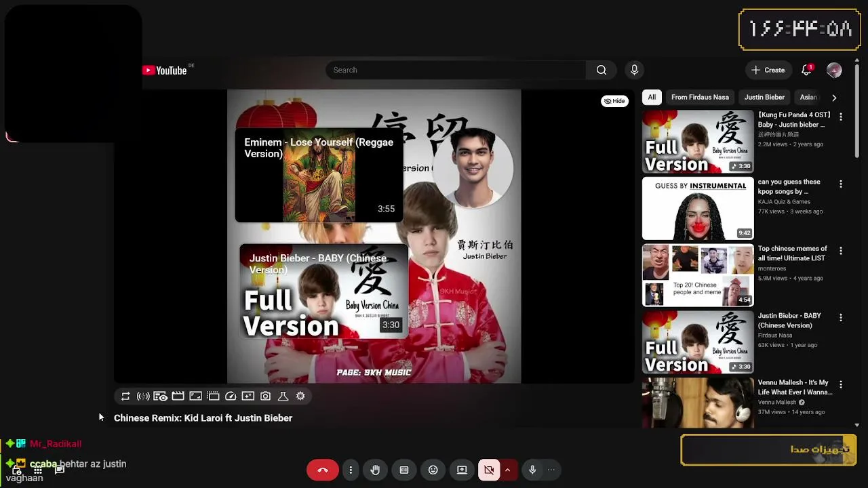Viewport: 868px width, 488px height.
Task: Open options menu for Vennu Mallesh video
Action: pyautogui.click(x=841, y=384)
